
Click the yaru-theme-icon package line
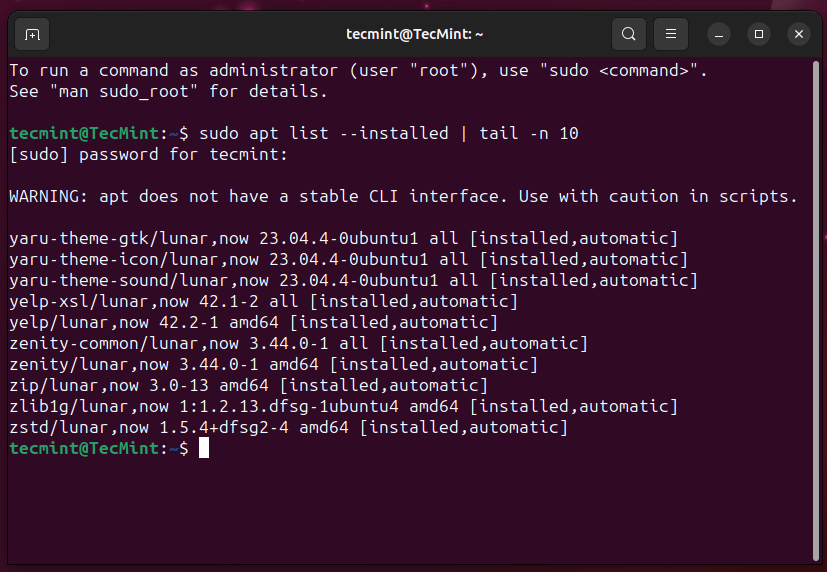[x=349, y=259]
